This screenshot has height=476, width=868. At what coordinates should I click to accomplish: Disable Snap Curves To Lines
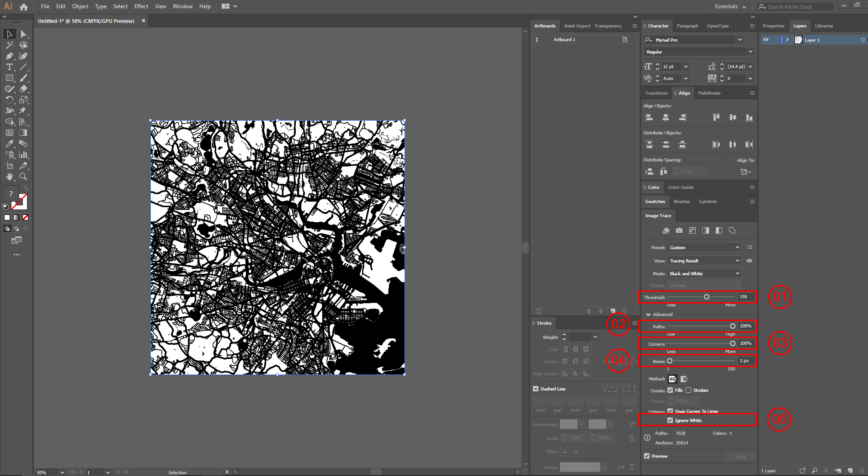(670, 411)
